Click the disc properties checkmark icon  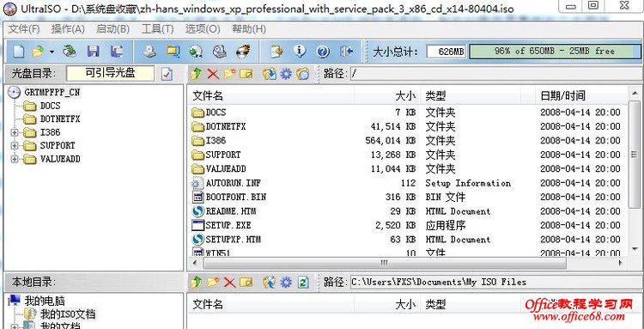(x=167, y=74)
